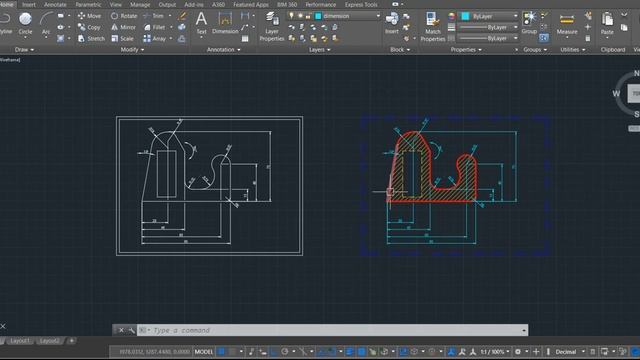
Task: Click the object color wheel icon
Action: pos(451,16)
